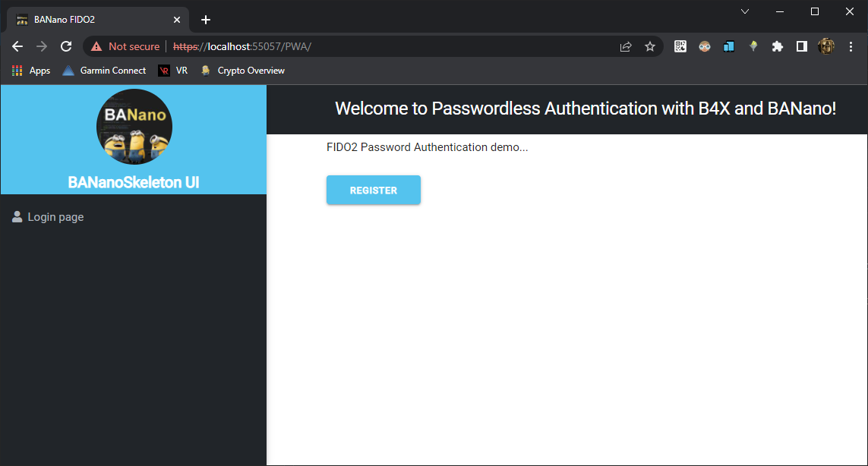Toggle the browser side panel
Screen dimensions: 868x466
[801, 46]
